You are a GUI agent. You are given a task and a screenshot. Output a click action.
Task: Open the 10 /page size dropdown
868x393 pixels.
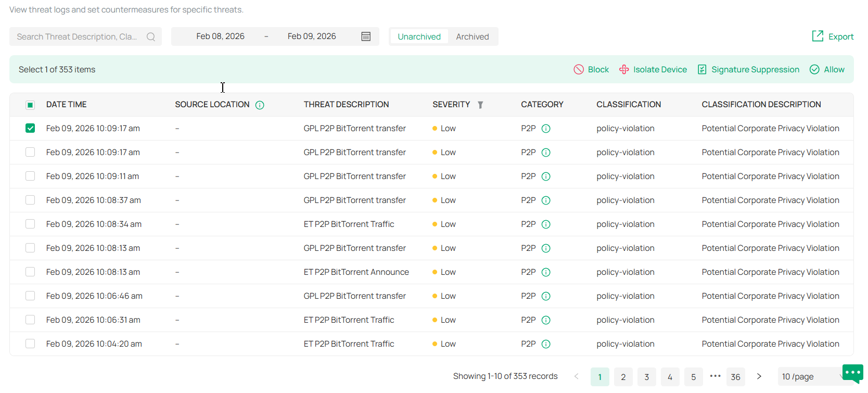pos(813,376)
